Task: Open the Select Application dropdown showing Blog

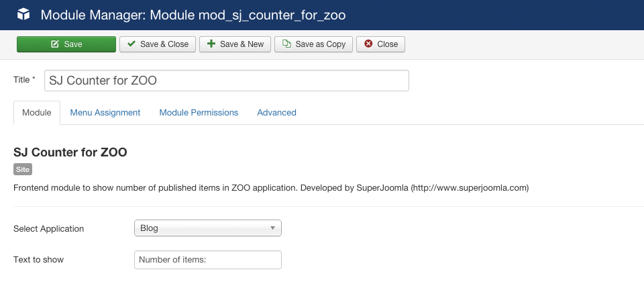Action: (207, 228)
